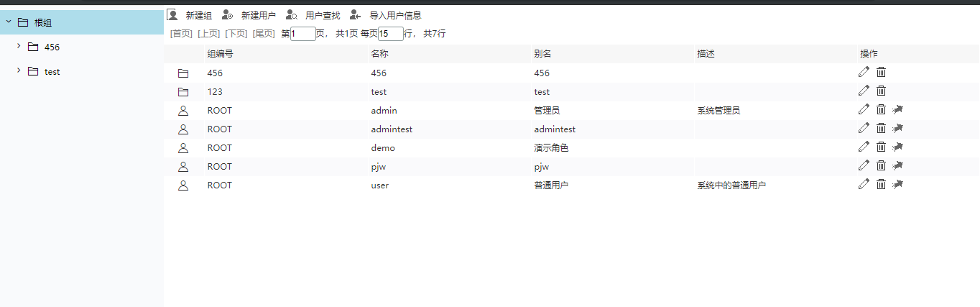Click the 描述 column header

(x=706, y=54)
